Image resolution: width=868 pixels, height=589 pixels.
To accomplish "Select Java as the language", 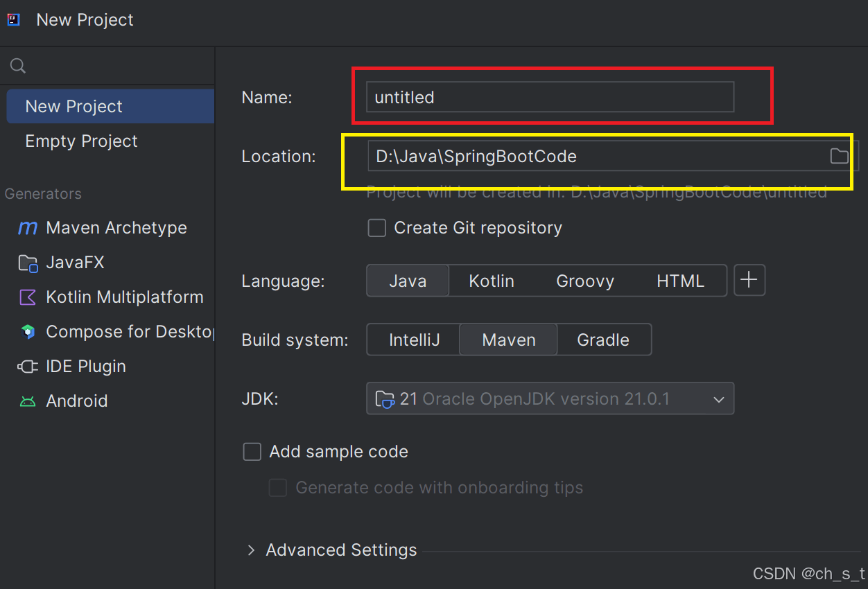I will pyautogui.click(x=408, y=281).
